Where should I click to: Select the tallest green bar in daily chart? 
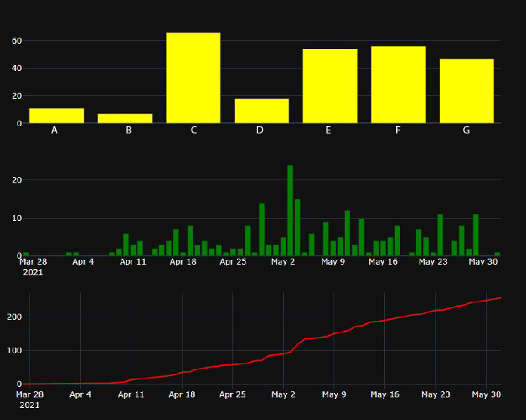coord(291,210)
